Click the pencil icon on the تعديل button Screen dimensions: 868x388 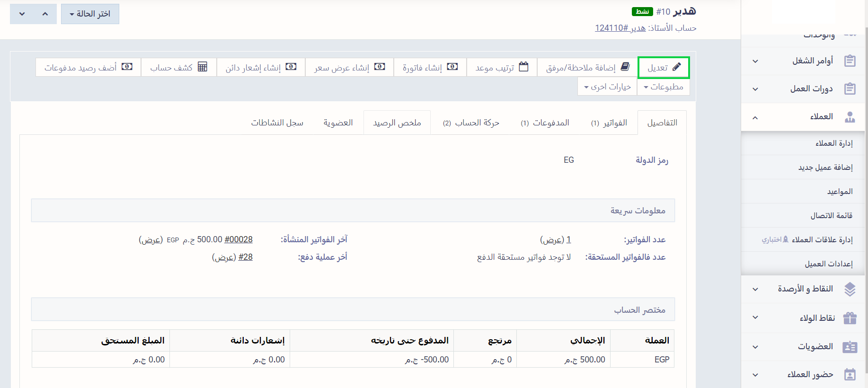(676, 67)
